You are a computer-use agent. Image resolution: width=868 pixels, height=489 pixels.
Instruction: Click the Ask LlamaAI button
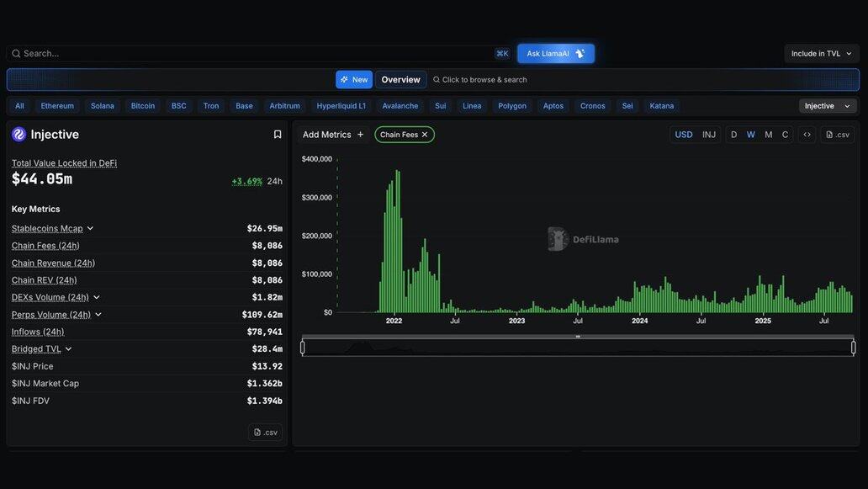(556, 54)
